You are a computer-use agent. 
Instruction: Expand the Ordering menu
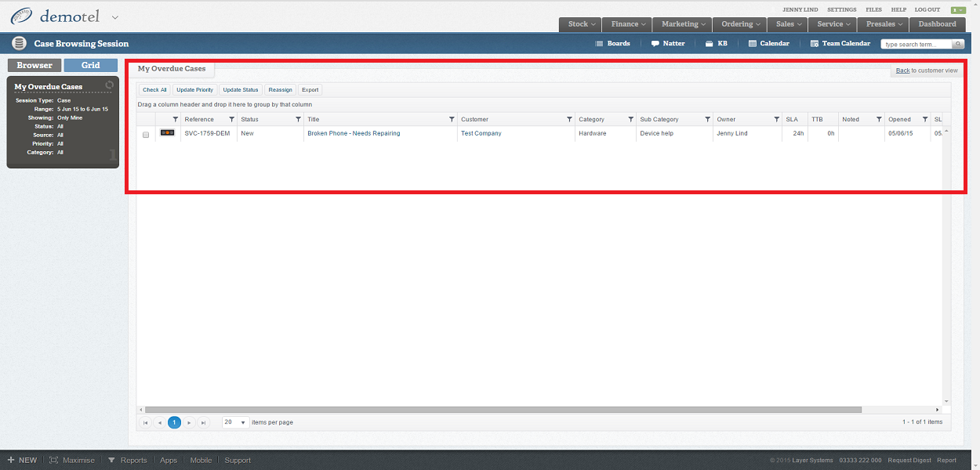(x=739, y=24)
